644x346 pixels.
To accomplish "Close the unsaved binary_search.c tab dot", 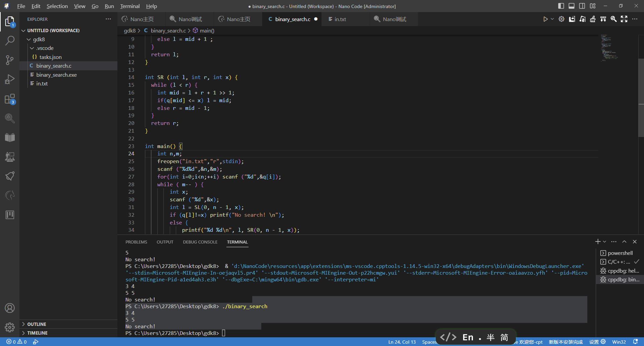I will 316,19.
